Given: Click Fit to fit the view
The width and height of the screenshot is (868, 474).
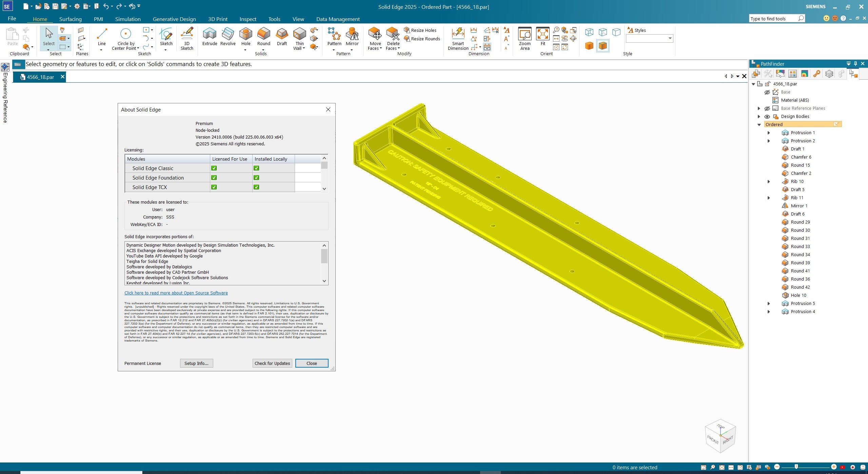Looking at the screenshot, I should [543, 38].
